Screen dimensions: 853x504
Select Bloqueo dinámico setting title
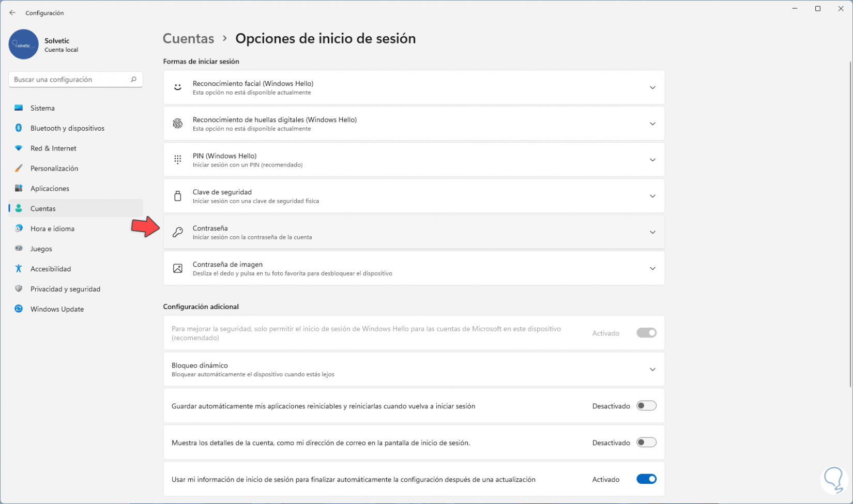[200, 365]
